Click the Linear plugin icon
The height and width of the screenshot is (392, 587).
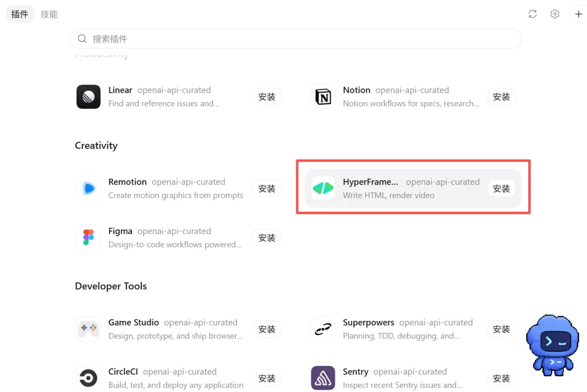click(x=89, y=97)
